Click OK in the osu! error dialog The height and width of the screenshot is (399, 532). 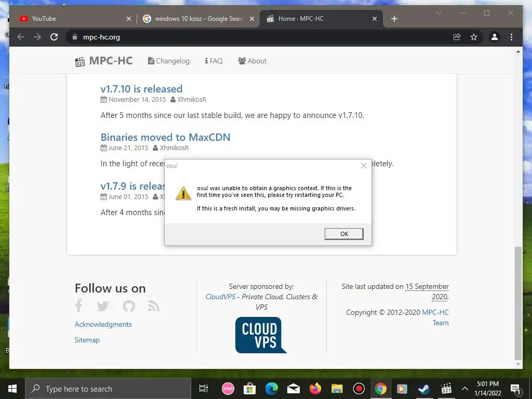pyautogui.click(x=344, y=234)
